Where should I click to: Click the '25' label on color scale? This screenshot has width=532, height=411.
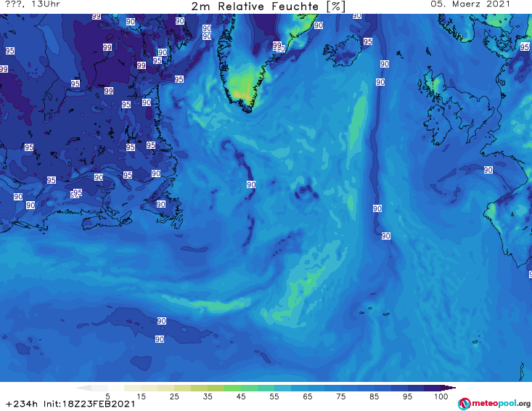[174, 396]
